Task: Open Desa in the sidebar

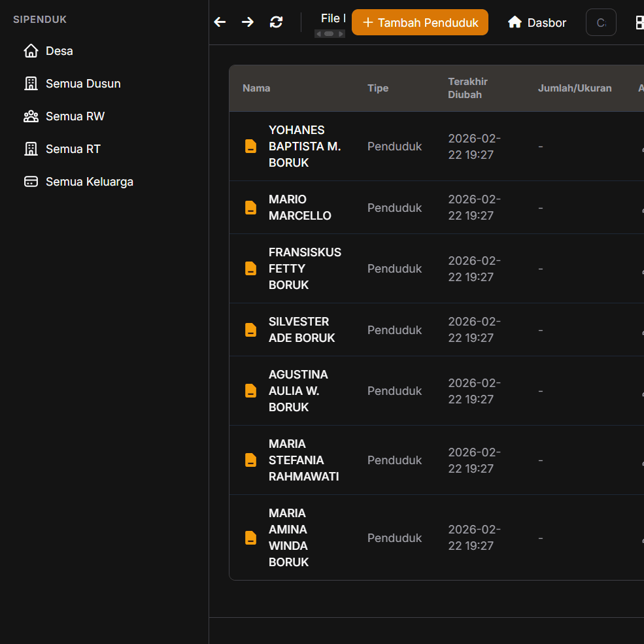Action: point(59,51)
